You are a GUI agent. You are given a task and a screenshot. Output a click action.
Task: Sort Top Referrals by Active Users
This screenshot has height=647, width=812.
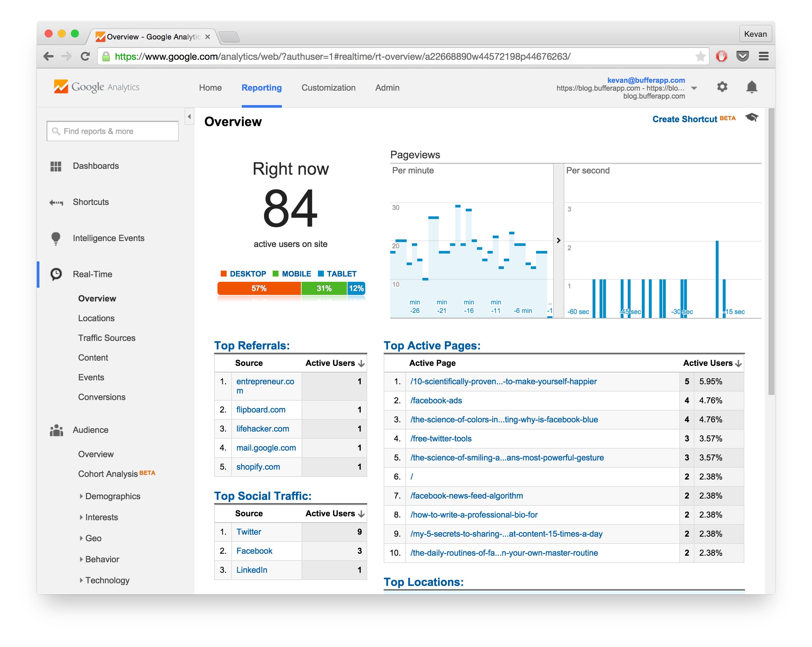335,363
